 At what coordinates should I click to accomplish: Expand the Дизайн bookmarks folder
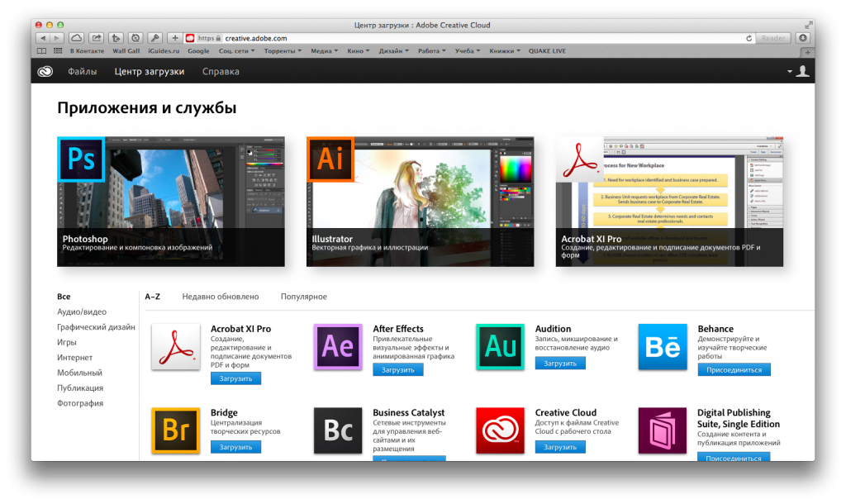[393, 51]
